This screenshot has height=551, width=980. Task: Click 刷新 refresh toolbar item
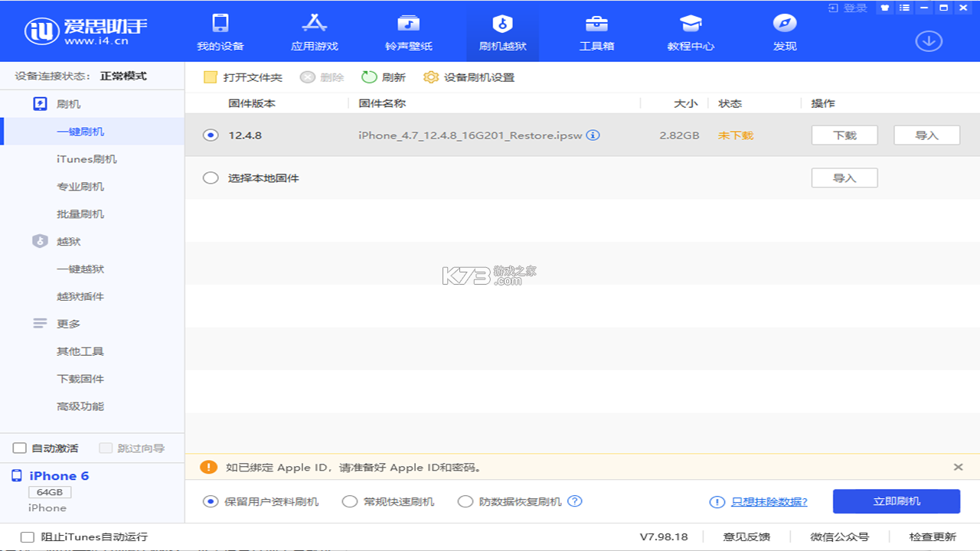384,77
